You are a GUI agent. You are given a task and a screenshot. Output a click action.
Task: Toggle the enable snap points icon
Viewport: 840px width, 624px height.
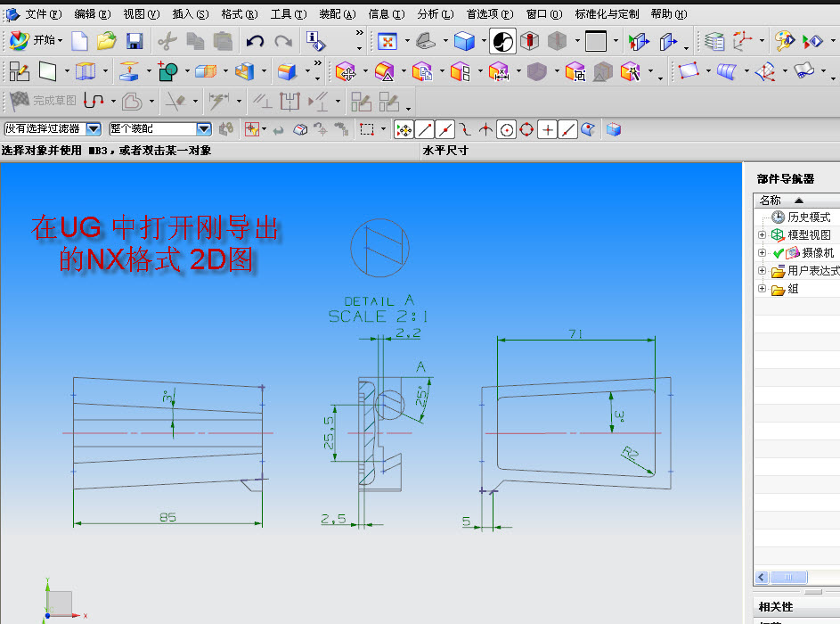[404, 129]
